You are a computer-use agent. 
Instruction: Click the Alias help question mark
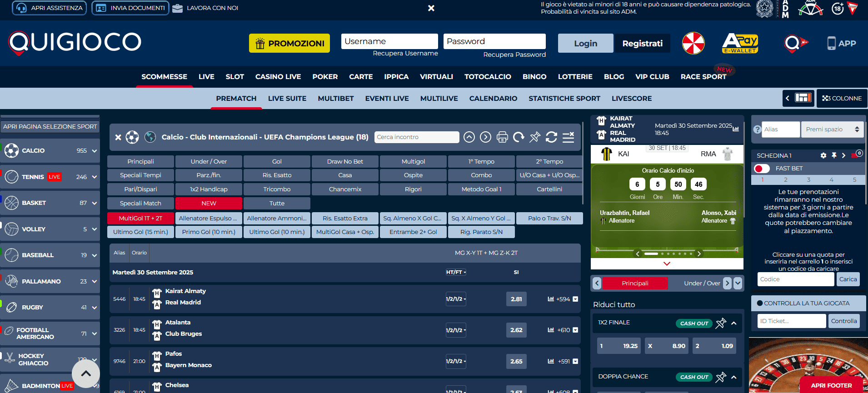pyautogui.click(x=757, y=129)
